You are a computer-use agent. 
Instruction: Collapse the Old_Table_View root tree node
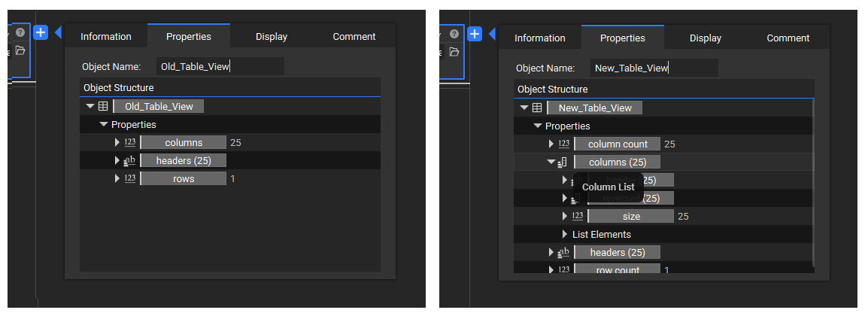[90, 107]
